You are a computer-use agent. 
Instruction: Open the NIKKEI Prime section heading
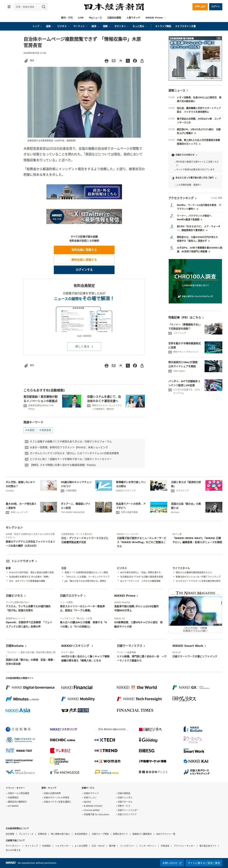(x=126, y=596)
